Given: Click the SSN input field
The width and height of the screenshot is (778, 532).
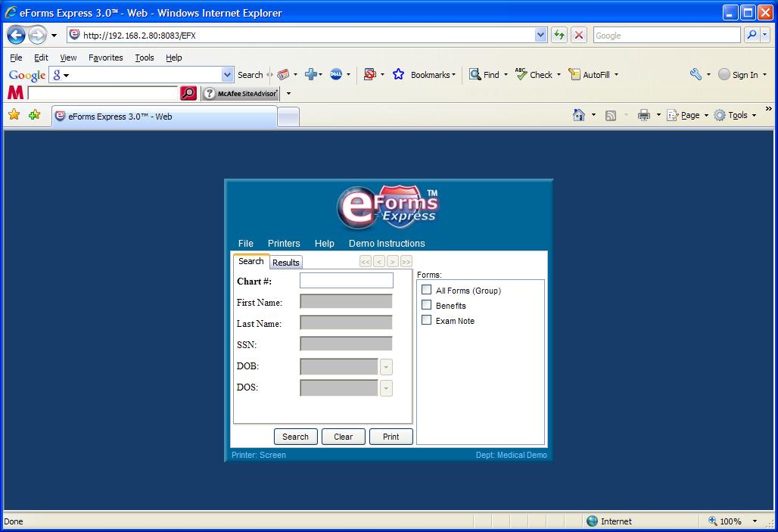Looking at the screenshot, I should click(347, 344).
